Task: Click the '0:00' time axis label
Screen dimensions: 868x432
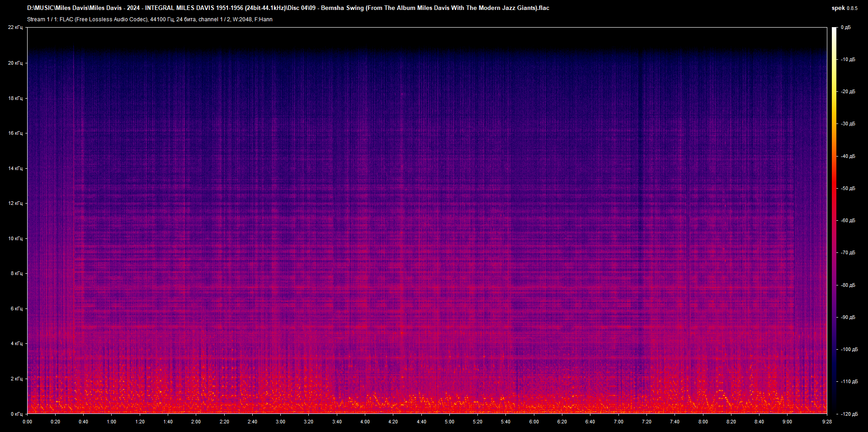Action: [x=28, y=422]
